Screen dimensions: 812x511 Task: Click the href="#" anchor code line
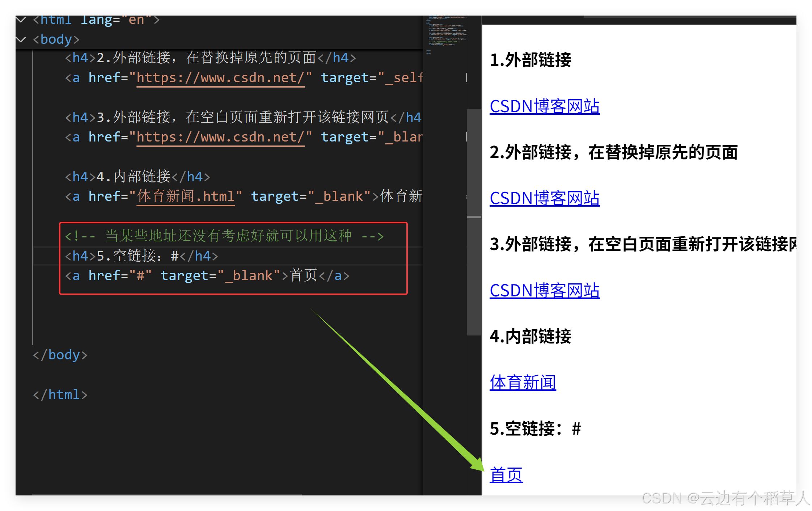click(x=206, y=276)
